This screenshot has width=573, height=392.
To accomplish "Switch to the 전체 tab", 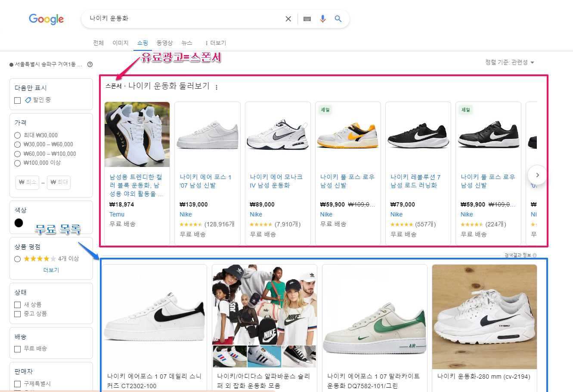I will tap(99, 43).
